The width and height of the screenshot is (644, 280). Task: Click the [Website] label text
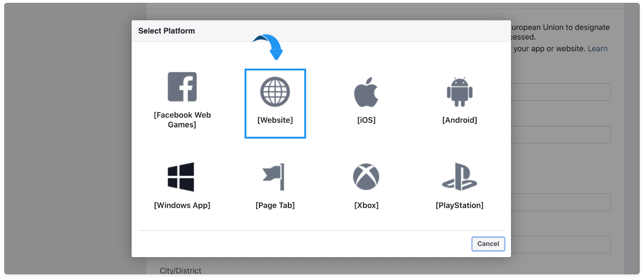point(275,120)
